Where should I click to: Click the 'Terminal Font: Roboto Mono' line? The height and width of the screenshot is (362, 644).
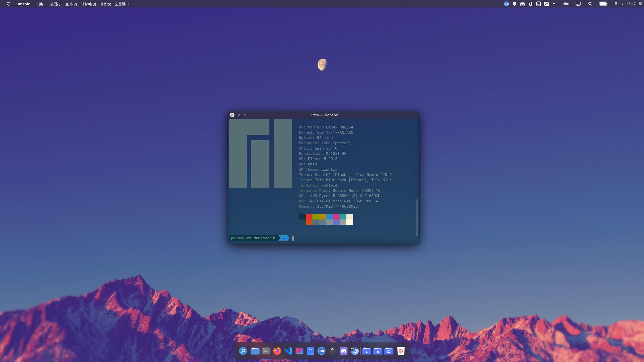(x=339, y=191)
